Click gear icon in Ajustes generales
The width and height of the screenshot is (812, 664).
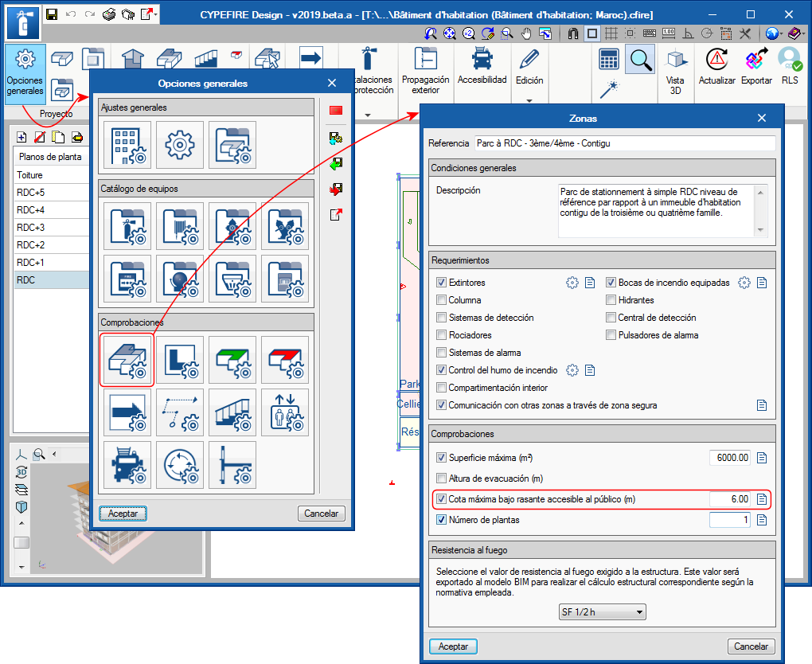[180, 145]
